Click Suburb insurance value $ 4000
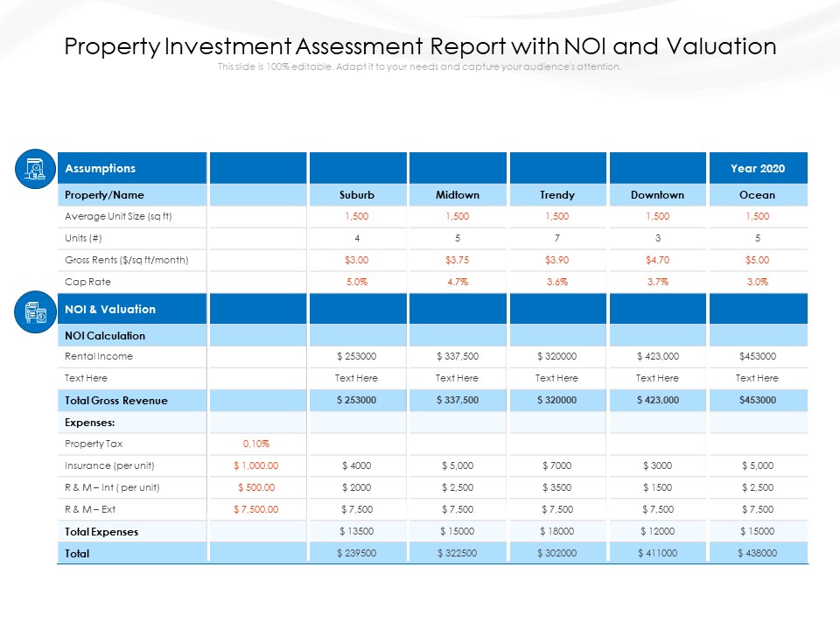This screenshot has height=630, width=840. (x=357, y=466)
